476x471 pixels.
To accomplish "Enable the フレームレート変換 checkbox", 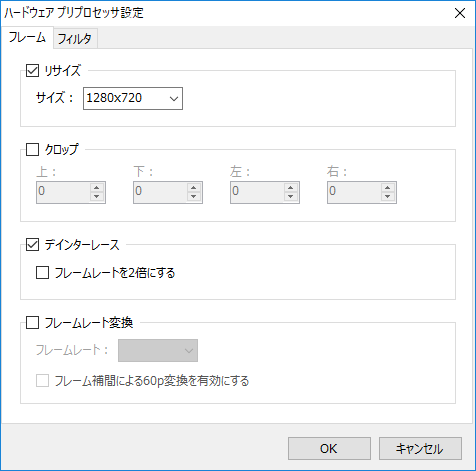I will click(x=32, y=323).
